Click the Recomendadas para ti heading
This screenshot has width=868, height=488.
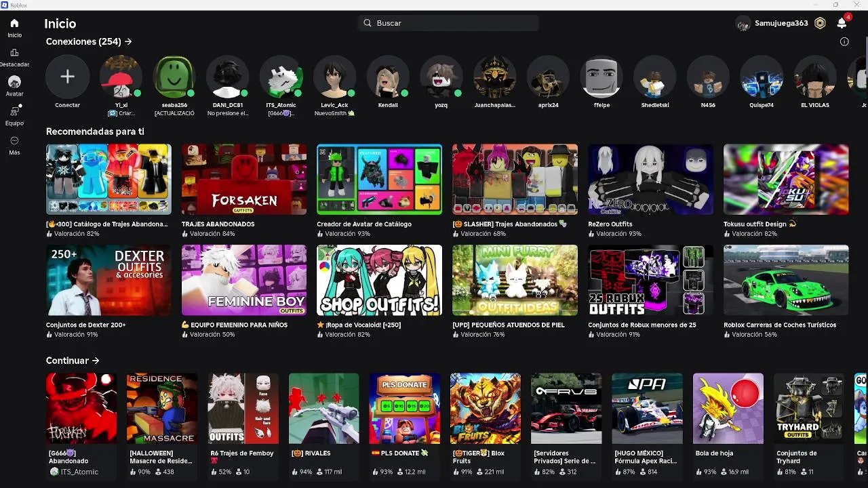click(x=95, y=131)
